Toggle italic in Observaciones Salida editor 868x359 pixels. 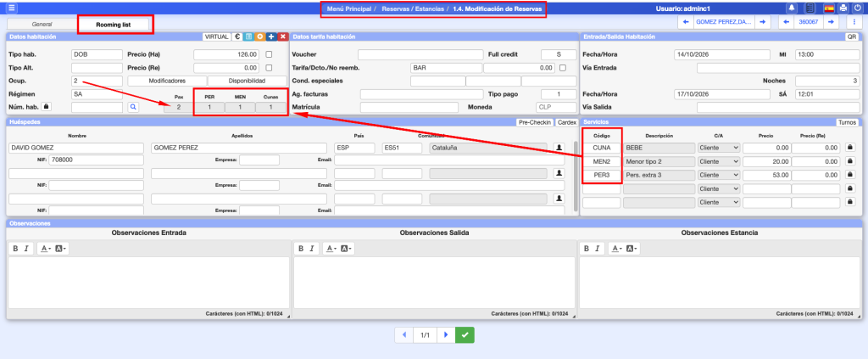coord(313,249)
